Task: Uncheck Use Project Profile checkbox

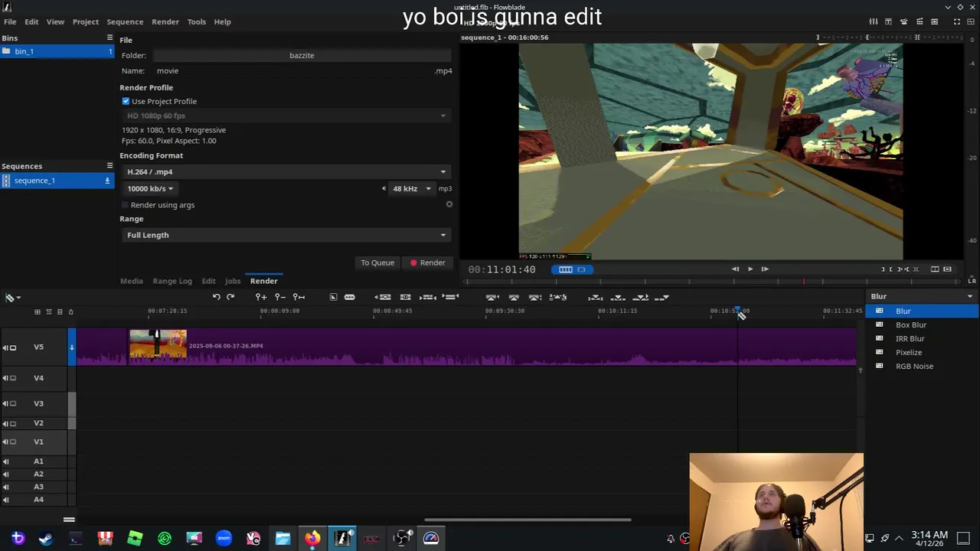Action: [x=126, y=101]
